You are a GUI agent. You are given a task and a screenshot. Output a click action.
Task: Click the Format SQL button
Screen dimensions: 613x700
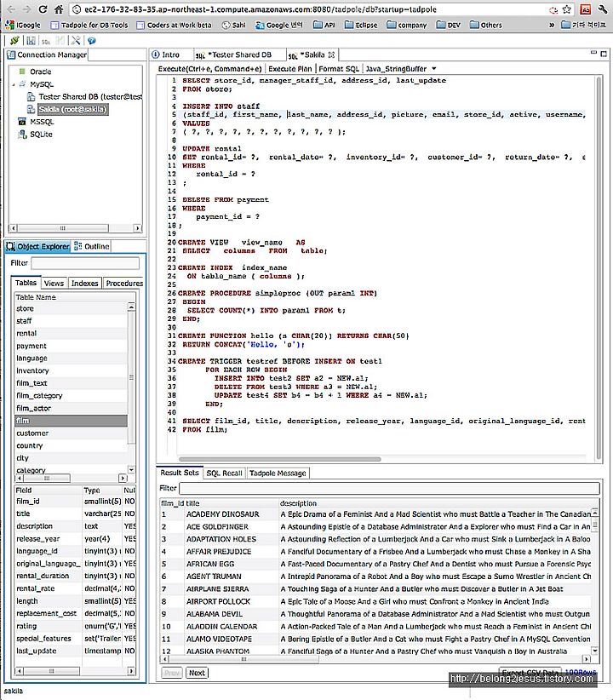(338, 69)
